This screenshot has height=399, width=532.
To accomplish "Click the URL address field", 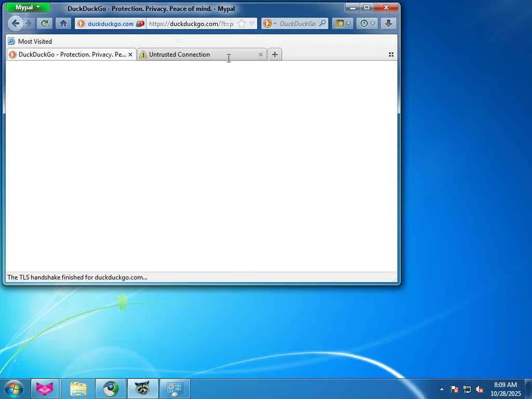I will (191, 24).
